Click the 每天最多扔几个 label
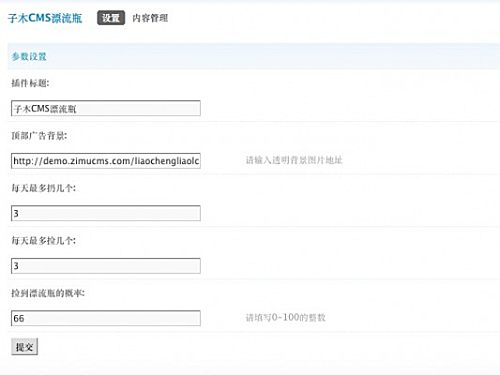 click(44, 188)
